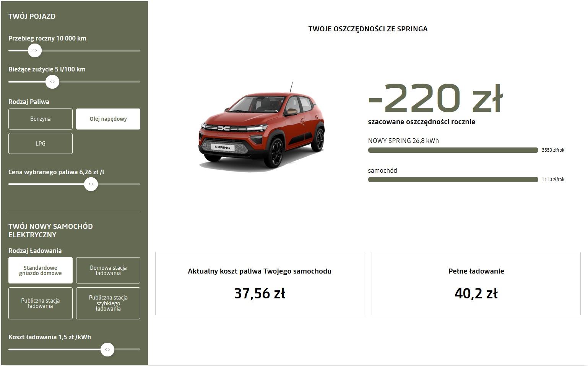Click the -220 zł savings amount

pos(435,98)
